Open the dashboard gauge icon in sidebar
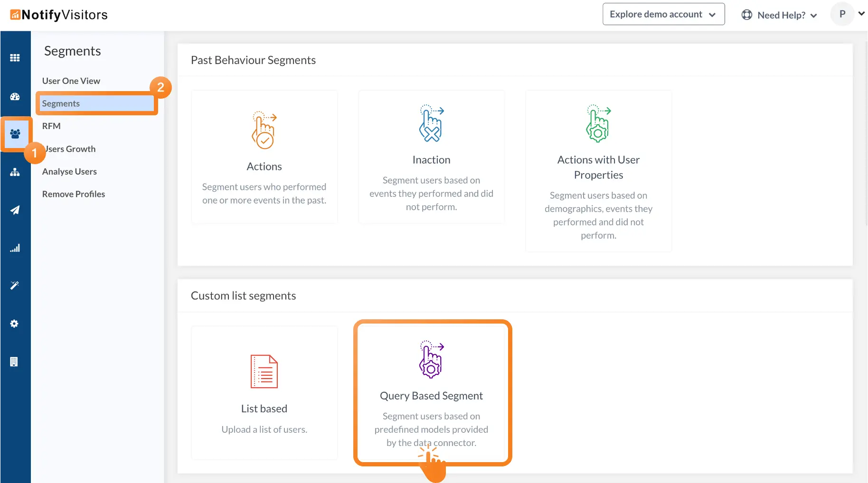The height and width of the screenshot is (483, 868). pyautogui.click(x=15, y=97)
